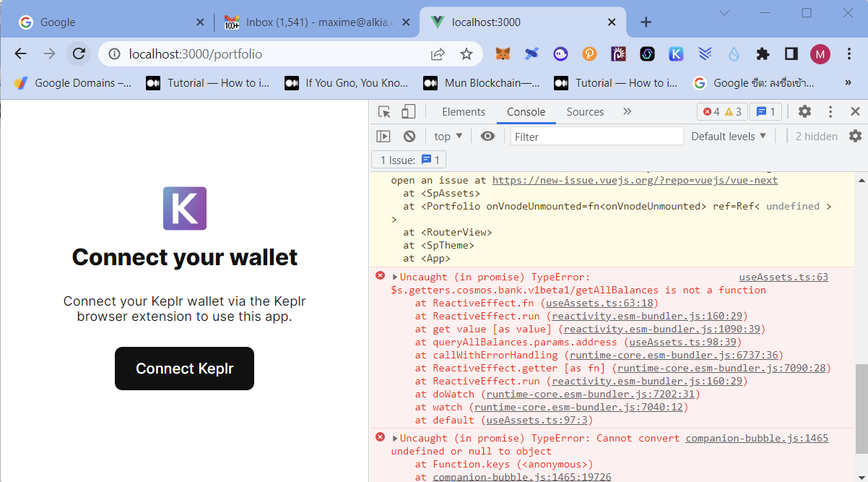Open the tab search chevron
Image resolution: width=868 pixels, height=482 pixels.
(725, 13)
